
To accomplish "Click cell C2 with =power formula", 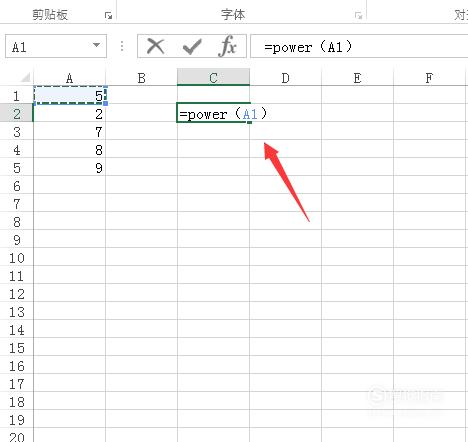I will pos(213,113).
